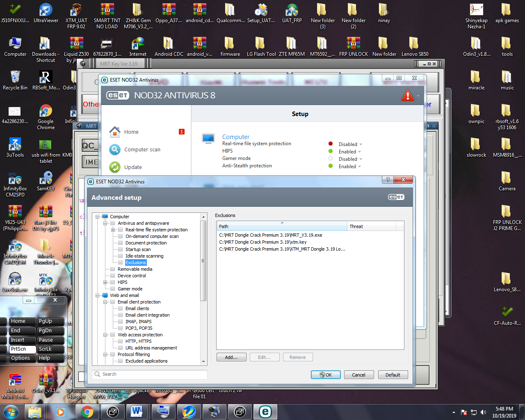Screen dimensions: 525x420
Task: Open the miracle folder on desktop
Action: [x=476, y=80]
